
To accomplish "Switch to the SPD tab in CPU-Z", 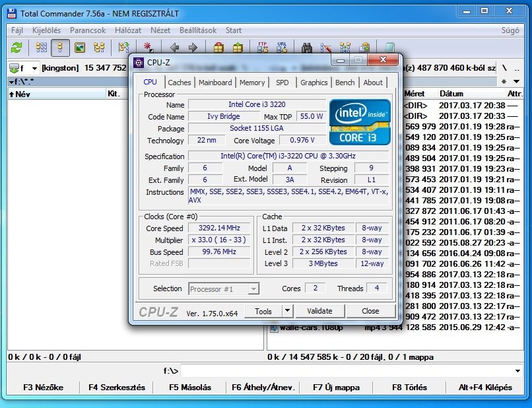I will [283, 83].
